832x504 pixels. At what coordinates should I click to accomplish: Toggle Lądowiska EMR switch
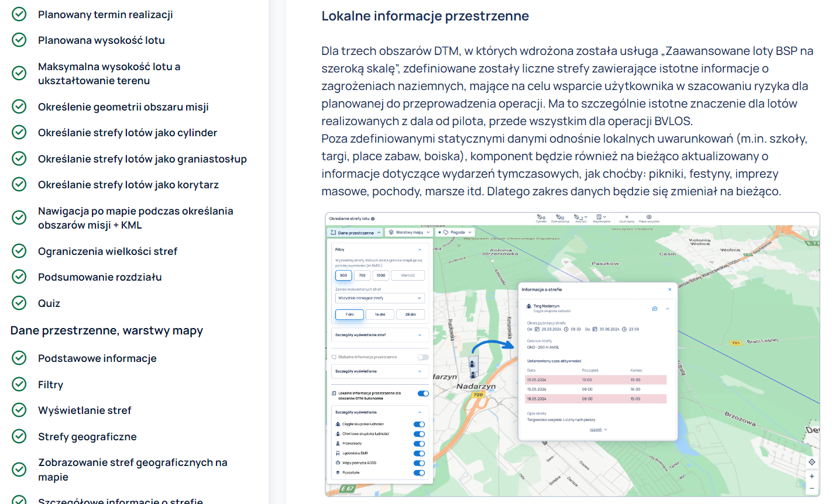419,453
